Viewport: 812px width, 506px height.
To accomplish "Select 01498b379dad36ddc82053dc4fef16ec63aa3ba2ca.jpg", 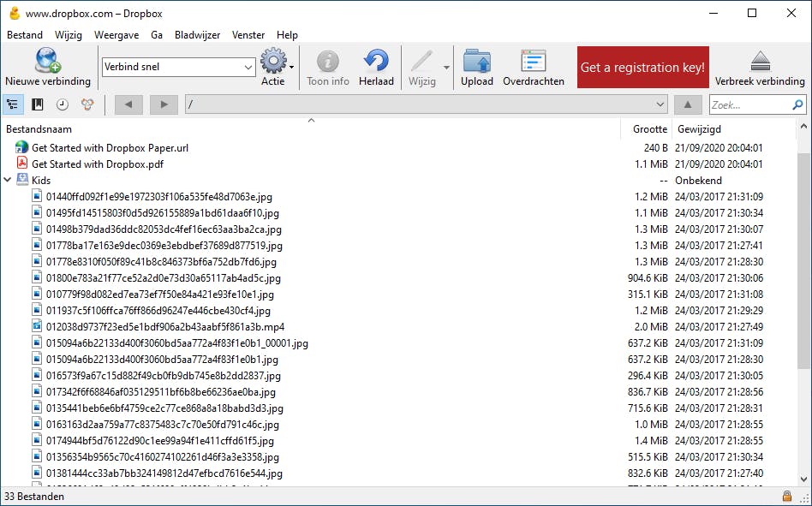I will (164, 229).
